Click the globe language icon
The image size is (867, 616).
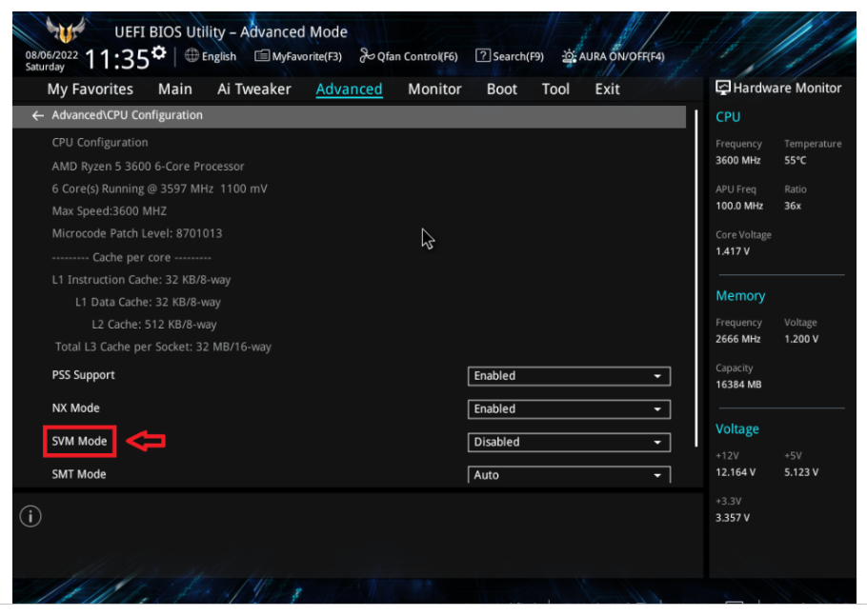tap(192, 56)
